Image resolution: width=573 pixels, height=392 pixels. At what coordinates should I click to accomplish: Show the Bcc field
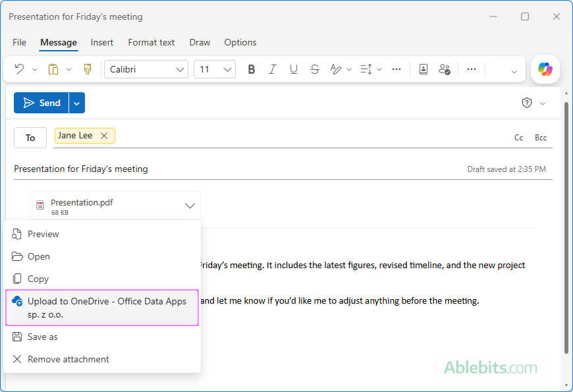click(541, 138)
